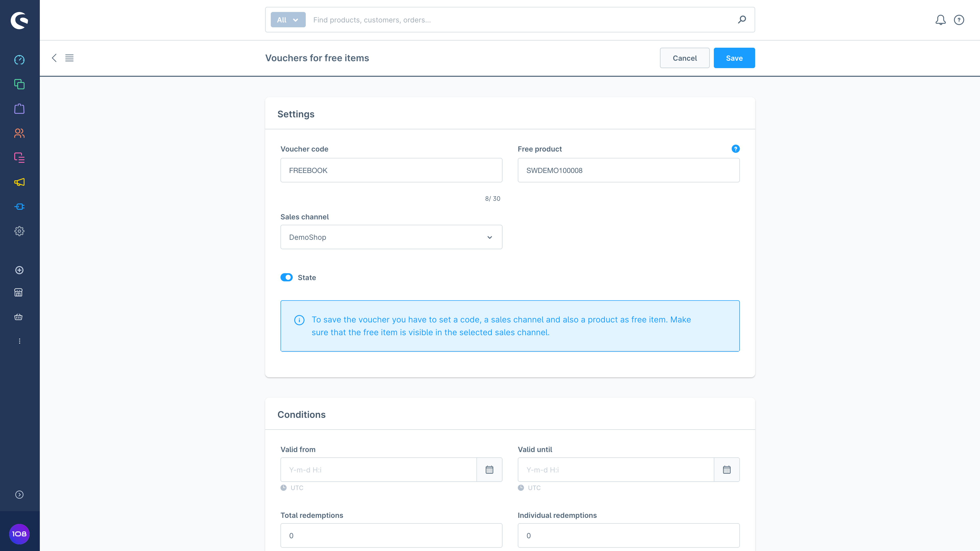Open the All search filter dropdown
This screenshot has height=551, width=980.
coord(288,20)
